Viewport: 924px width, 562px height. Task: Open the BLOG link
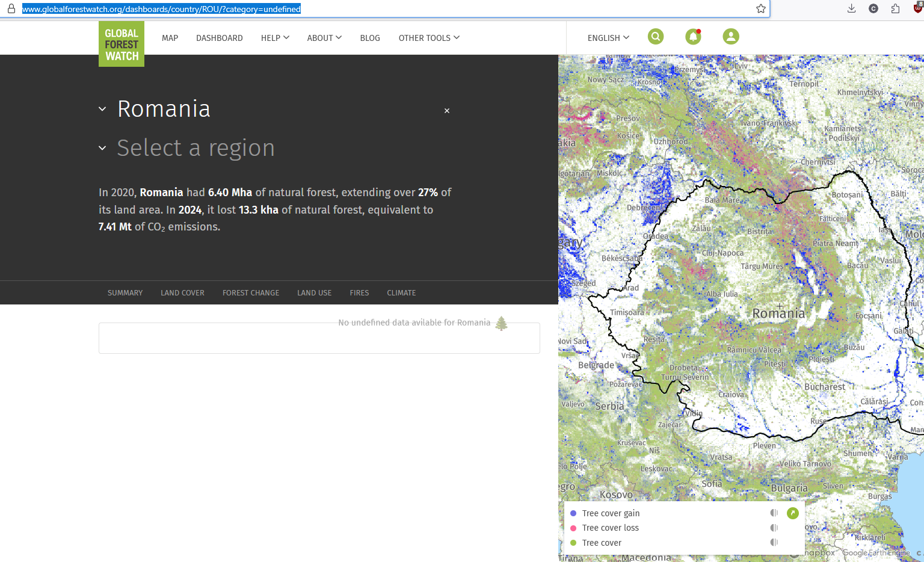point(370,38)
